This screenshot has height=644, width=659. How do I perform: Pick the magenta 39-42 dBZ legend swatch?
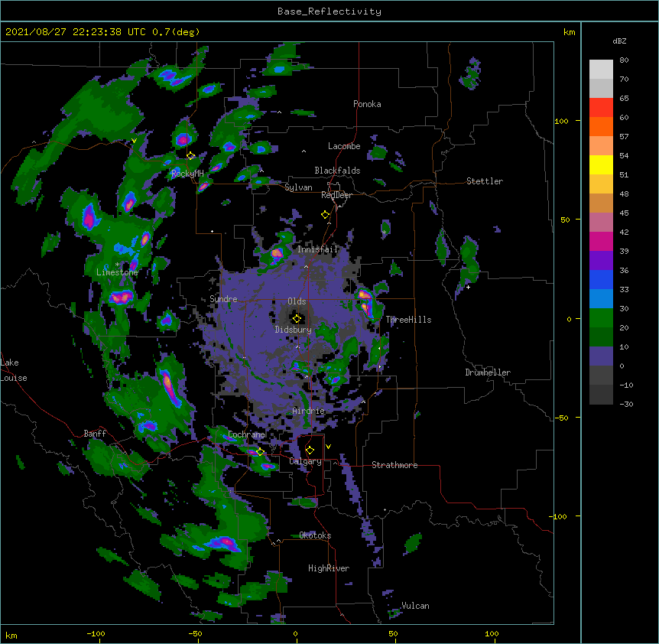pyautogui.click(x=601, y=241)
